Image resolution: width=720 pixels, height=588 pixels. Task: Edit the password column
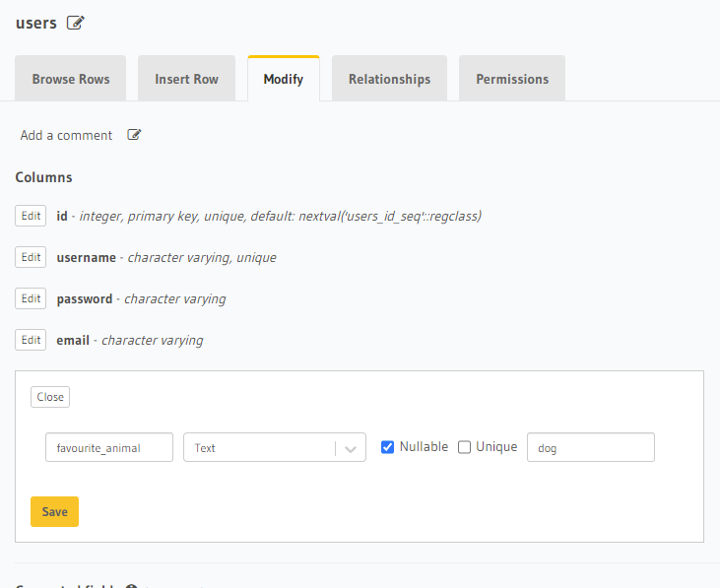[x=32, y=298]
